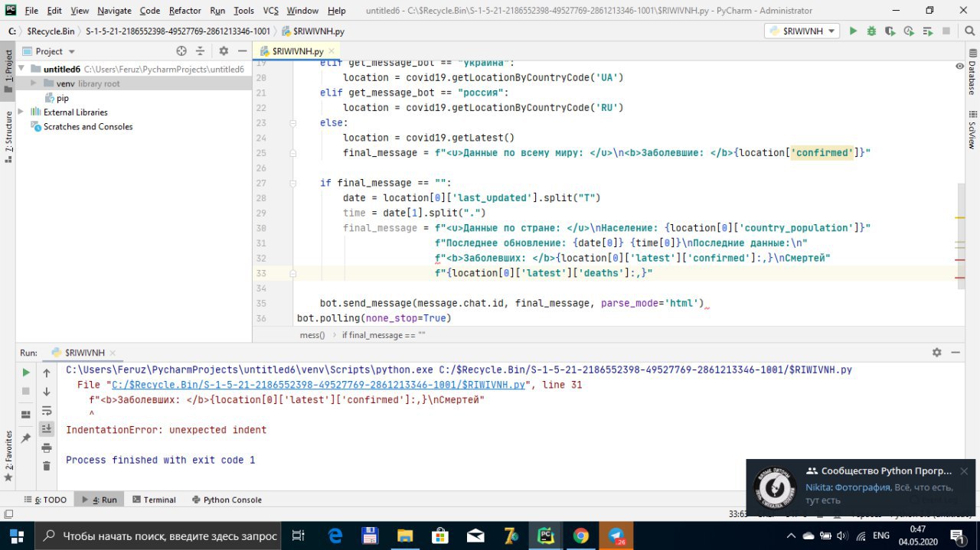980x550 pixels.
Task: Open the 6: TODO tool tab
Action: 45,500
